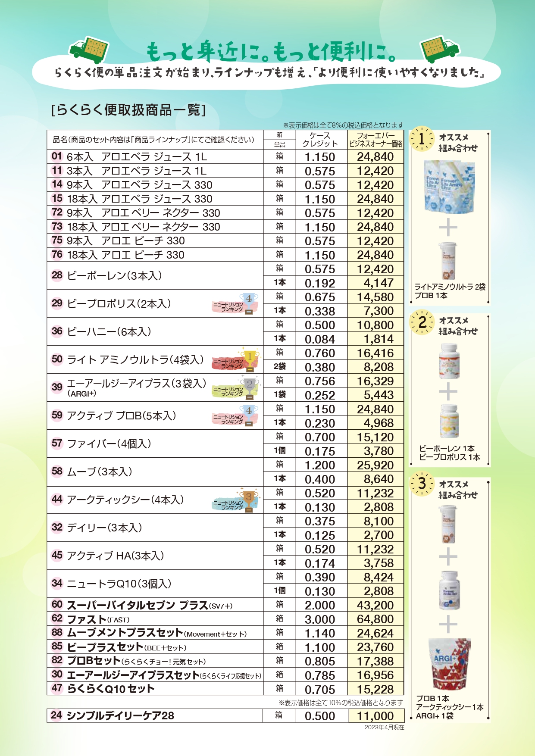The height and width of the screenshot is (756, 535).
Task: Click the product name デイリー(3本入)
Action: click(104, 528)
